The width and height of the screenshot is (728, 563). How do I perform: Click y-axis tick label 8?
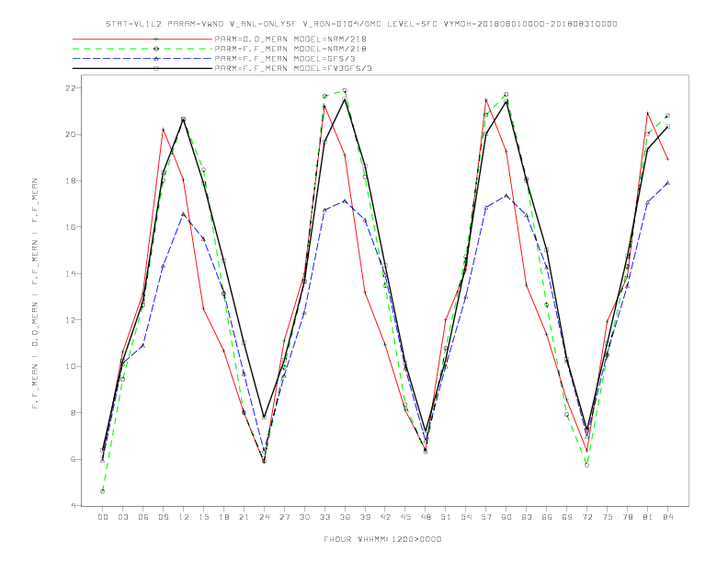74,413
